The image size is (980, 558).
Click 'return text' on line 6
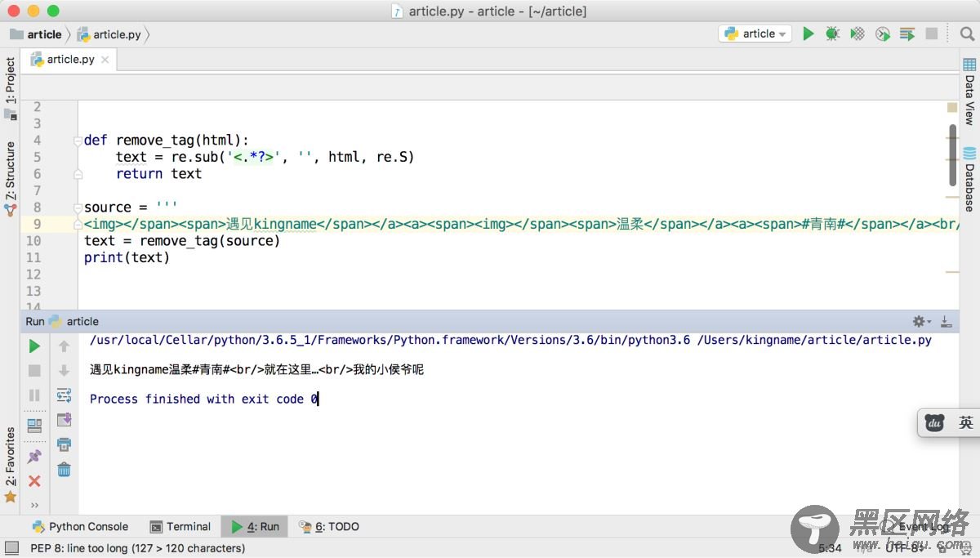coord(158,174)
